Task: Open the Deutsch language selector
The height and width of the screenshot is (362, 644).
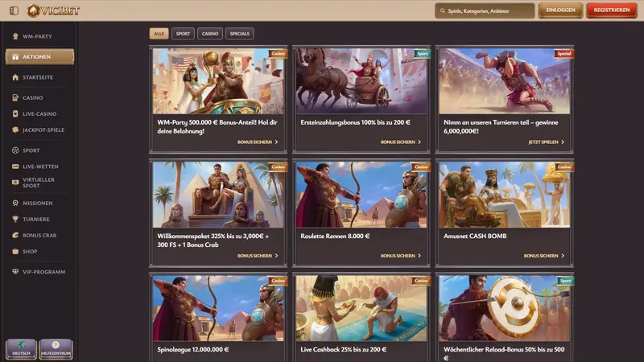Action: pos(21,349)
